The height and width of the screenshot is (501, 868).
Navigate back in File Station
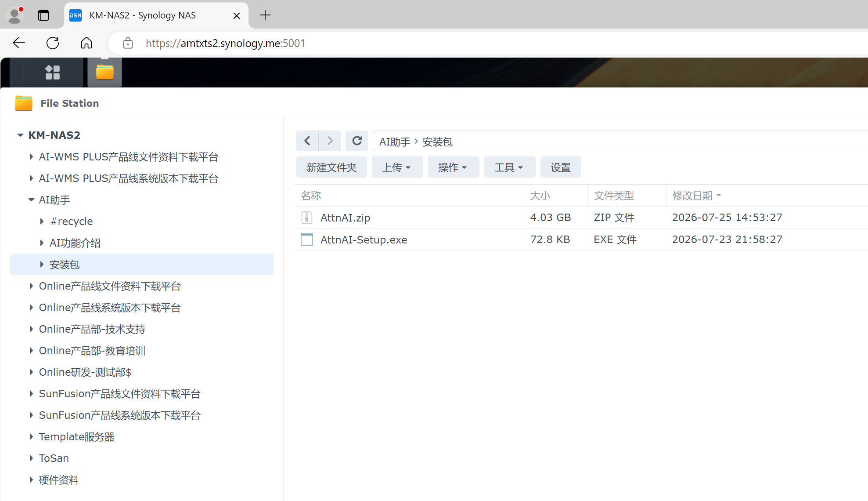[307, 141]
